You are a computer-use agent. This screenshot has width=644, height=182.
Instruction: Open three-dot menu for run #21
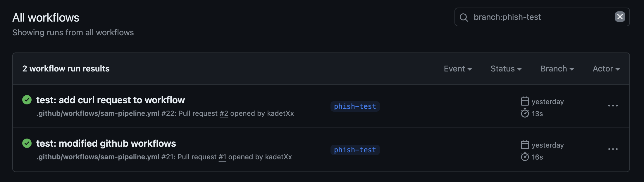click(x=613, y=149)
